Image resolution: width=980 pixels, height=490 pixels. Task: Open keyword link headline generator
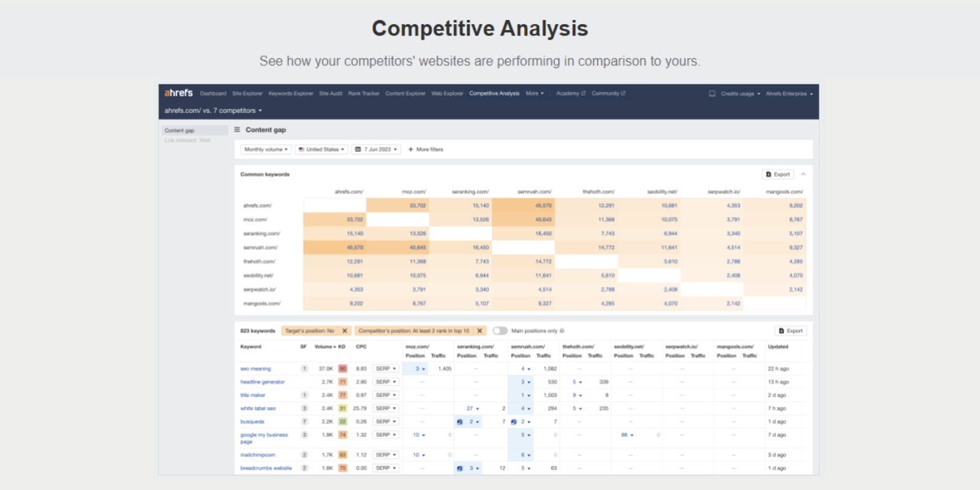262,382
